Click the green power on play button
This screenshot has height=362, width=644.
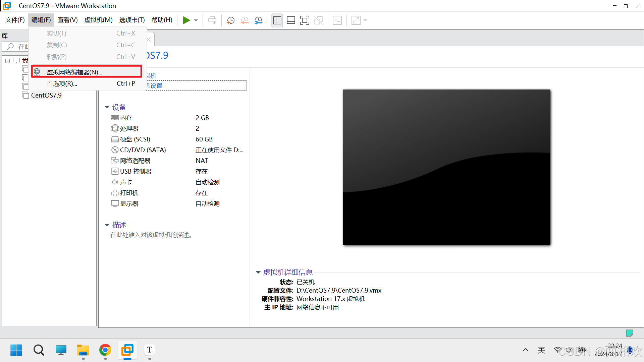point(186,20)
